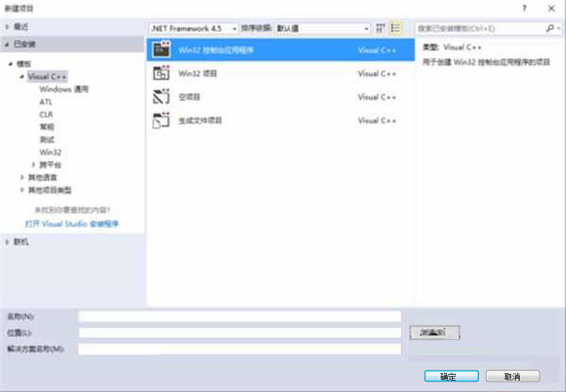This screenshot has height=392, width=566.
Task: Expand the 最近 section
Action: (7, 26)
